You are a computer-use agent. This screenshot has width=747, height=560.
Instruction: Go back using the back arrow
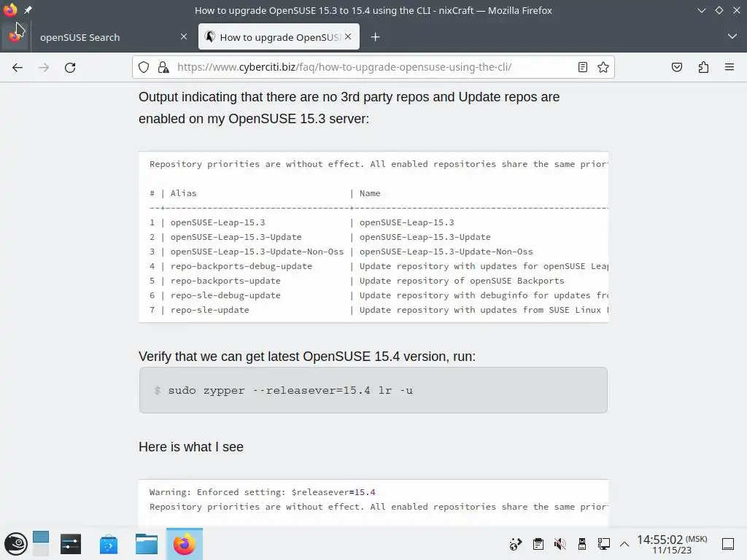coord(18,68)
